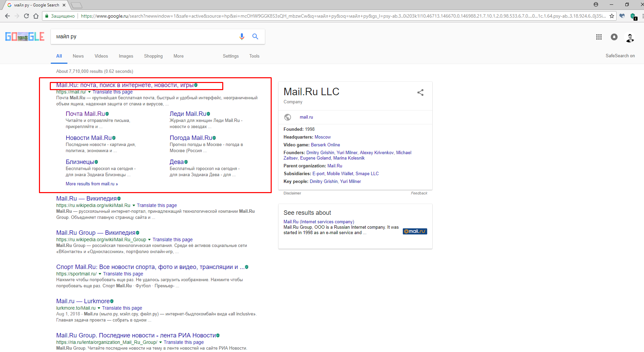Click the green shield extension icon in toolbar

(633, 16)
